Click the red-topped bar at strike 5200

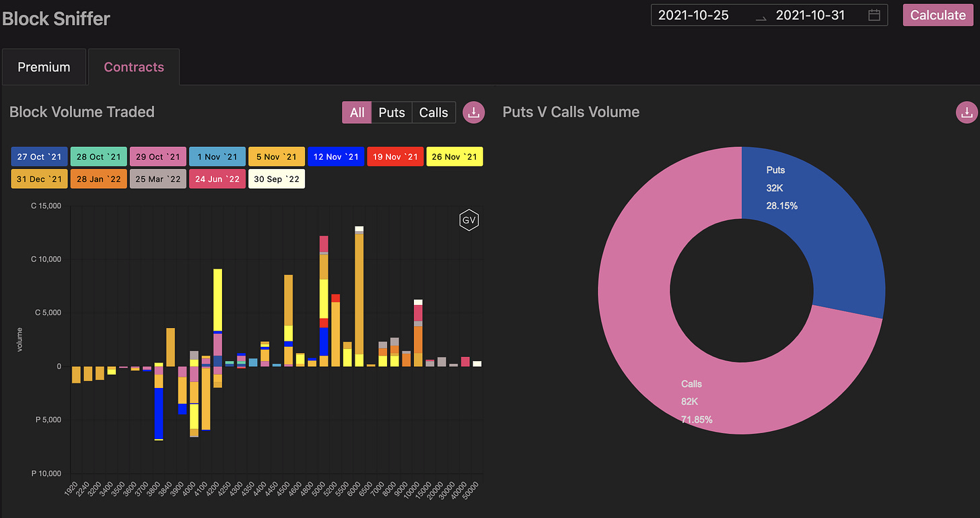(x=336, y=330)
